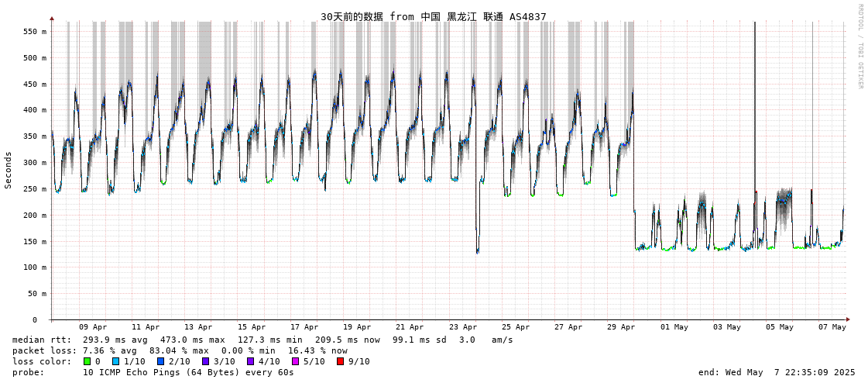Image resolution: width=868 pixels, height=383 pixels.
Task: Click the 500 m y-axis tick label
Action: tap(35, 57)
